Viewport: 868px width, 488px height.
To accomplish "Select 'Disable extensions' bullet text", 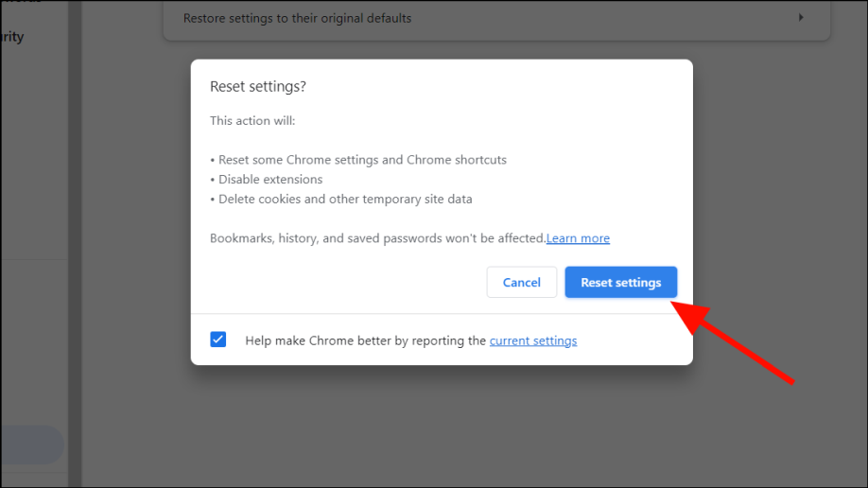I will (x=270, y=180).
